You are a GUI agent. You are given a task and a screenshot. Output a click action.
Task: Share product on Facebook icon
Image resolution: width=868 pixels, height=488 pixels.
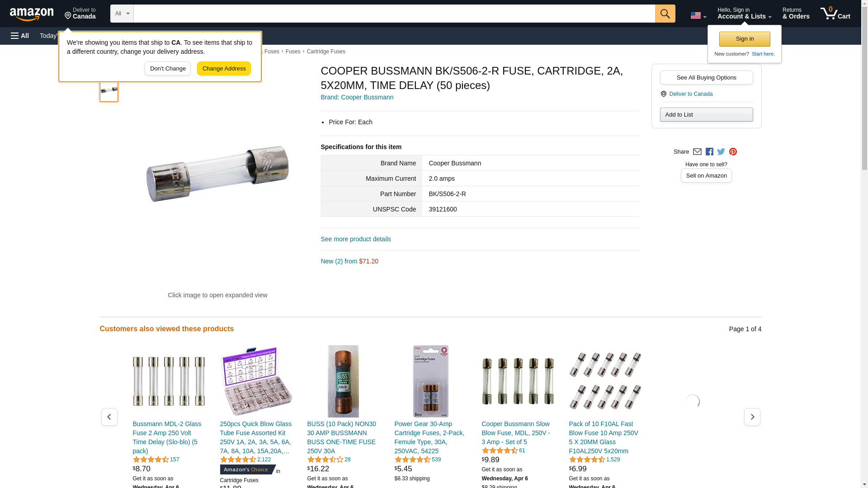[709, 152]
